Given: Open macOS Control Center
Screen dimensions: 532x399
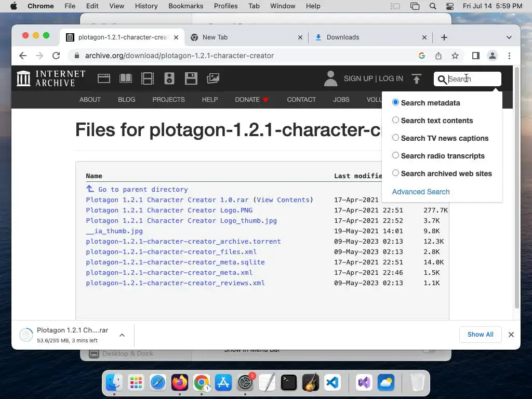Looking at the screenshot, I should [450, 6].
